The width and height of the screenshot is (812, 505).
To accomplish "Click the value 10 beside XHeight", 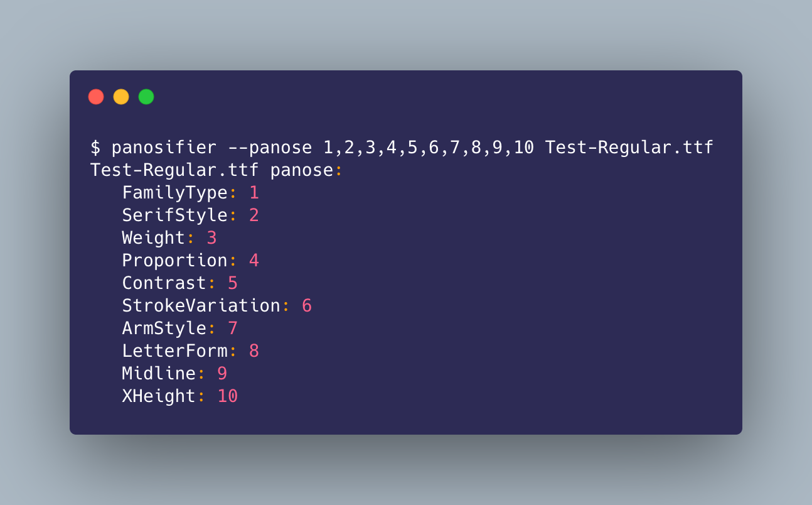I will coord(228,396).
